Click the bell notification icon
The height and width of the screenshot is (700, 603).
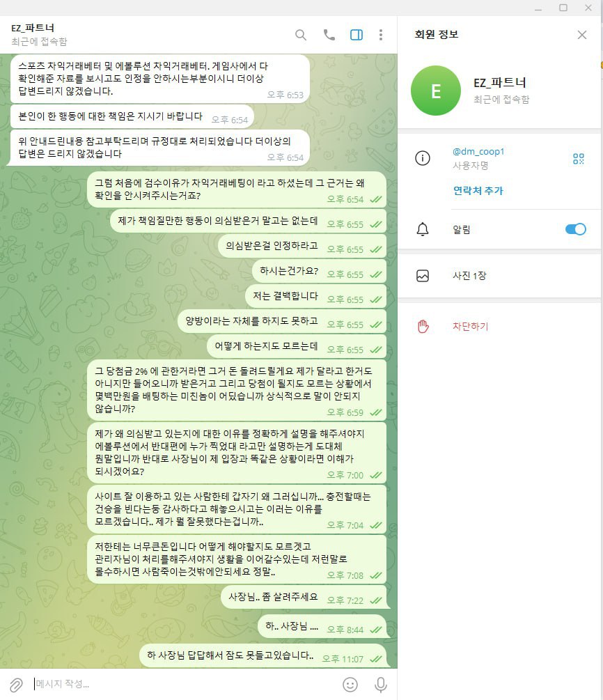coord(423,229)
